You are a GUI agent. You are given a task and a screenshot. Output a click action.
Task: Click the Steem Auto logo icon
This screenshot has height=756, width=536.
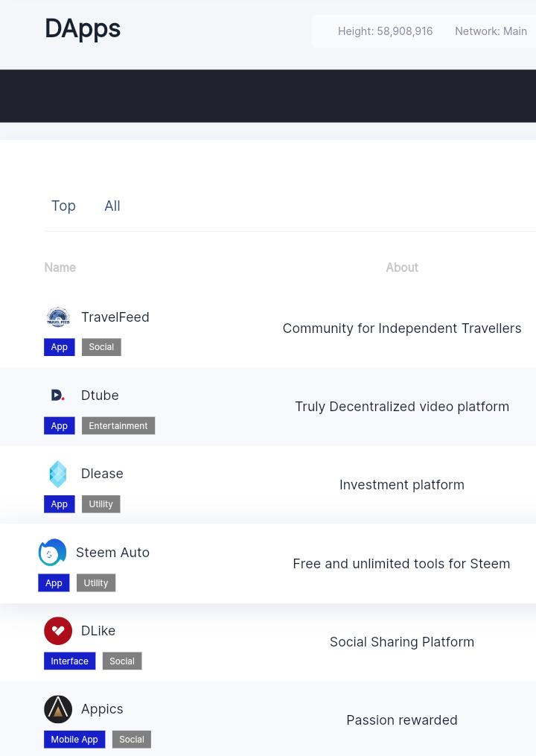(x=53, y=553)
